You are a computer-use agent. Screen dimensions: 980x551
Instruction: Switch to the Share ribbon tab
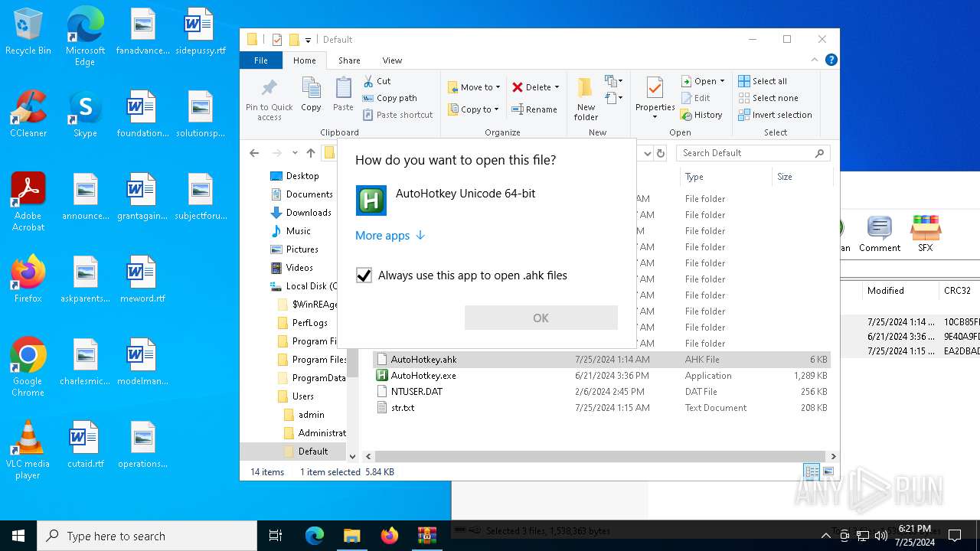[349, 60]
